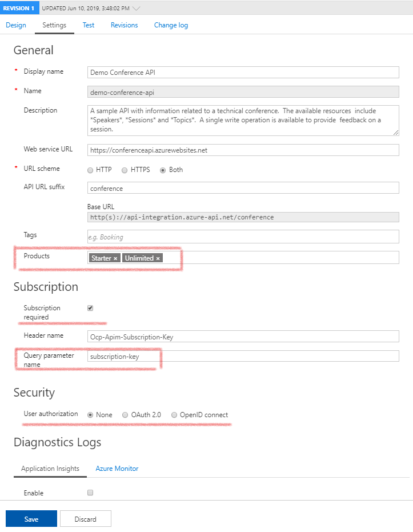
Task: Go to the Change log tab
Action: tap(171, 25)
